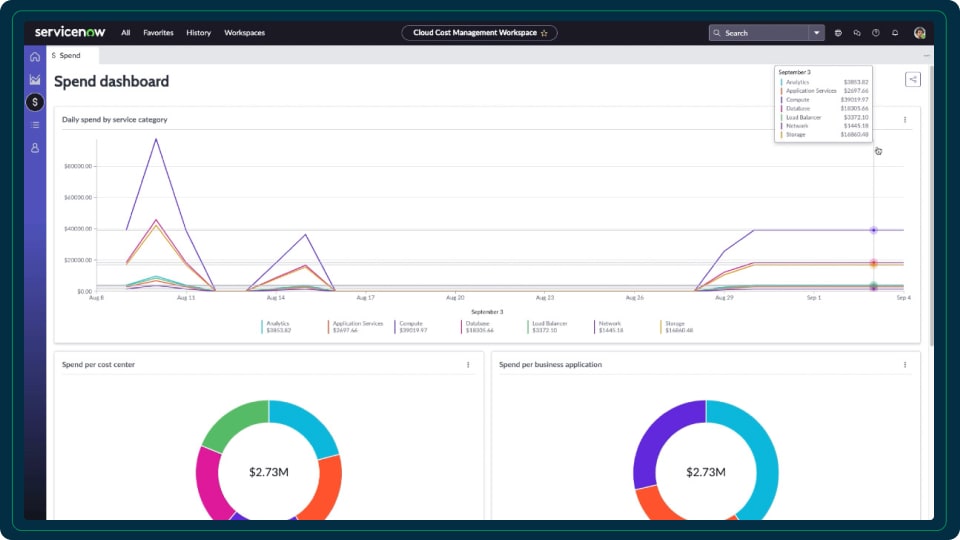Click the Aug 29 axis label
The width and height of the screenshot is (960, 540).
pyautogui.click(x=724, y=298)
